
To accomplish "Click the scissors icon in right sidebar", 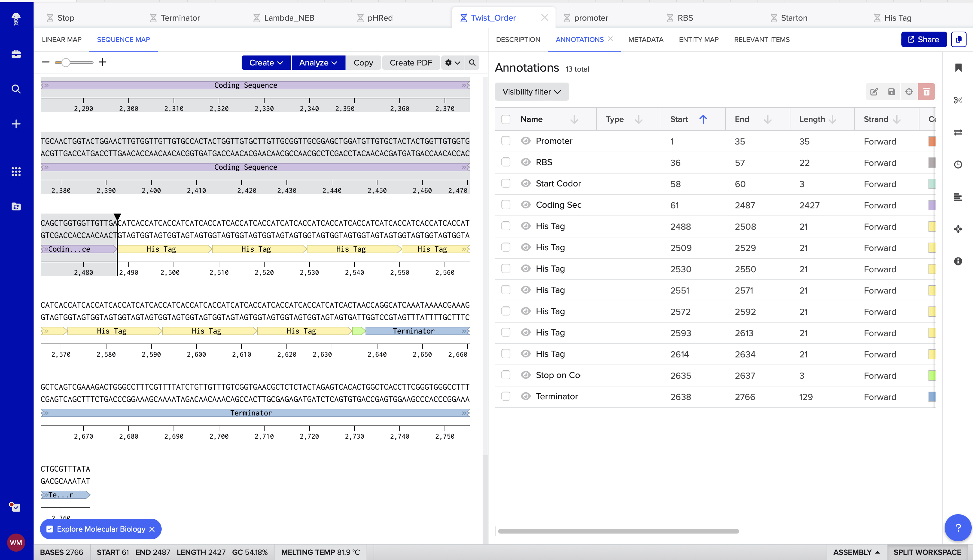I will pyautogui.click(x=958, y=100).
